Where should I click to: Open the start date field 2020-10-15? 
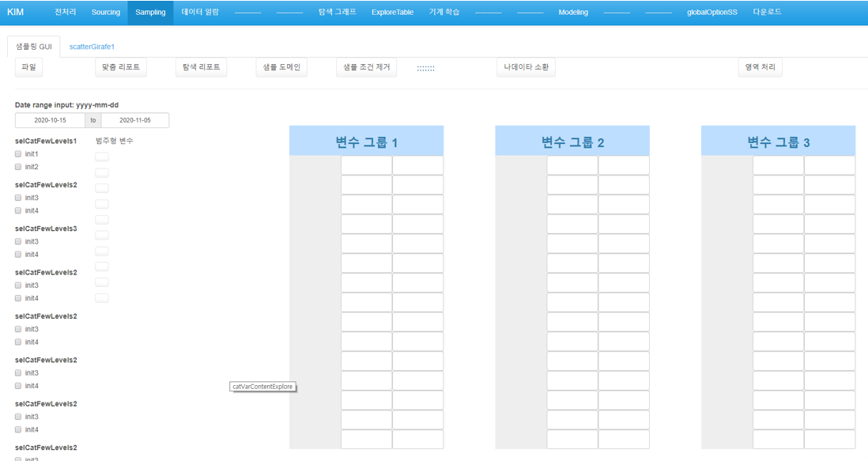pyautogui.click(x=50, y=120)
